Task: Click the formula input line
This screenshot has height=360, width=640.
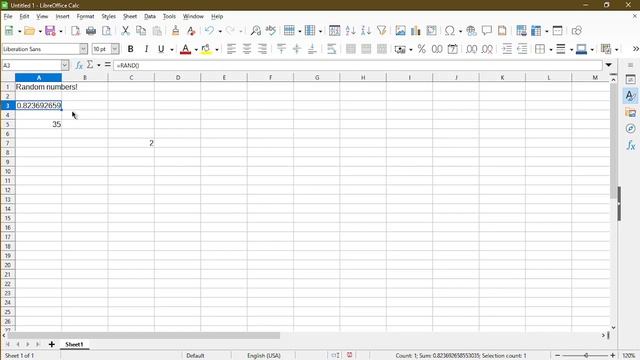Action: 358,65
